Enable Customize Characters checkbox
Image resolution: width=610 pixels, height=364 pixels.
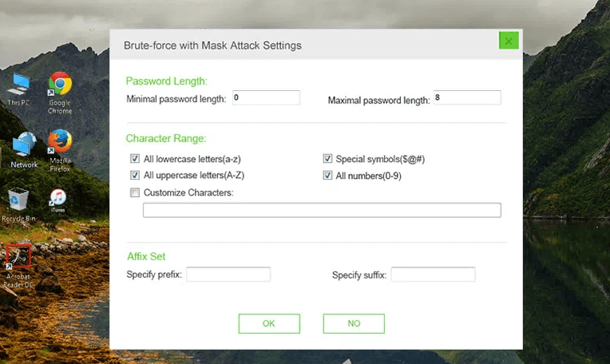[135, 192]
